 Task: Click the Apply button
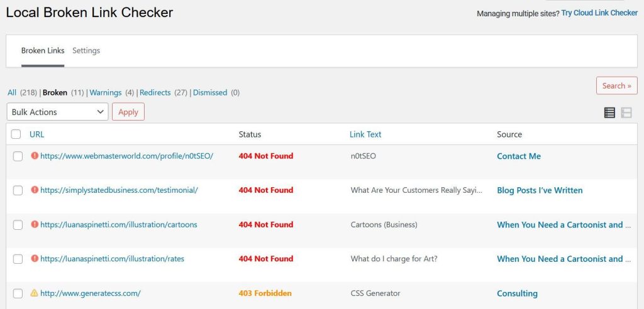pyautogui.click(x=128, y=112)
